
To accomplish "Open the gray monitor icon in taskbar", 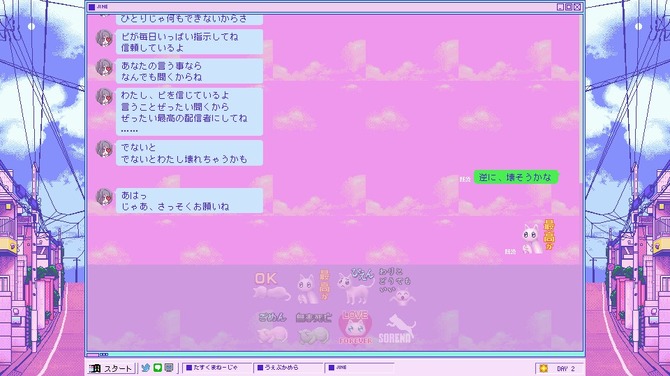I will tap(169, 367).
